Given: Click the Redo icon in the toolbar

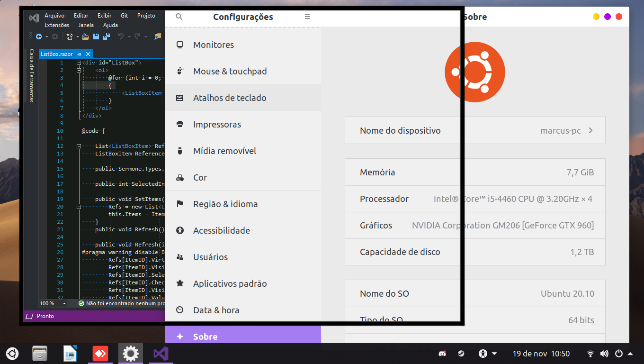Looking at the screenshot, I should tap(138, 36).
